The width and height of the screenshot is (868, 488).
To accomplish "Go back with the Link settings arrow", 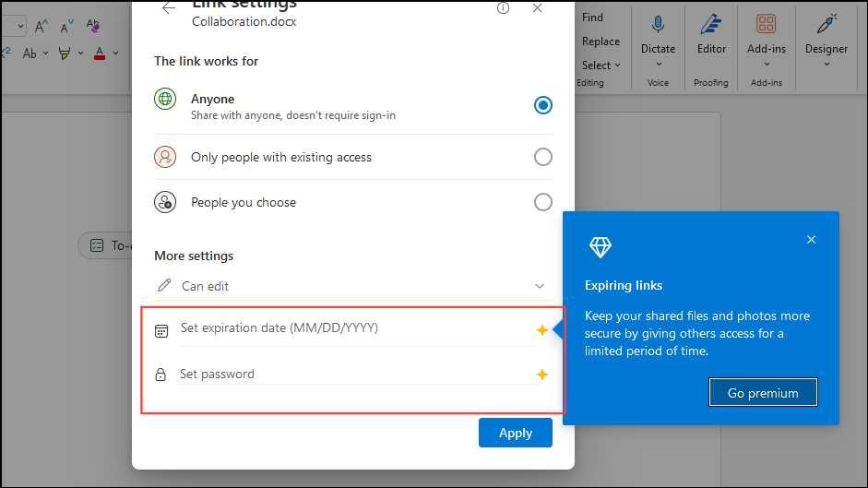I will tap(168, 7).
